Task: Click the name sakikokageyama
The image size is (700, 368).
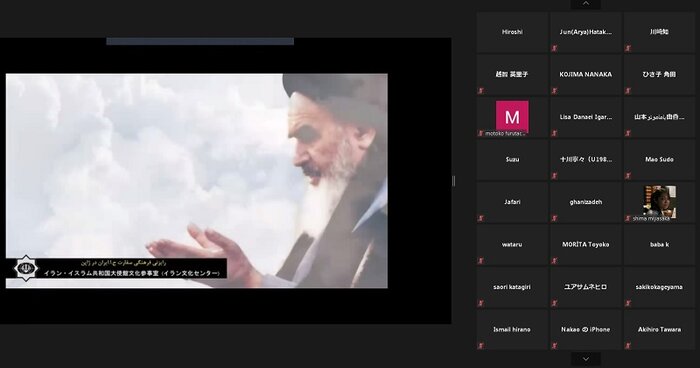Action: click(659, 287)
